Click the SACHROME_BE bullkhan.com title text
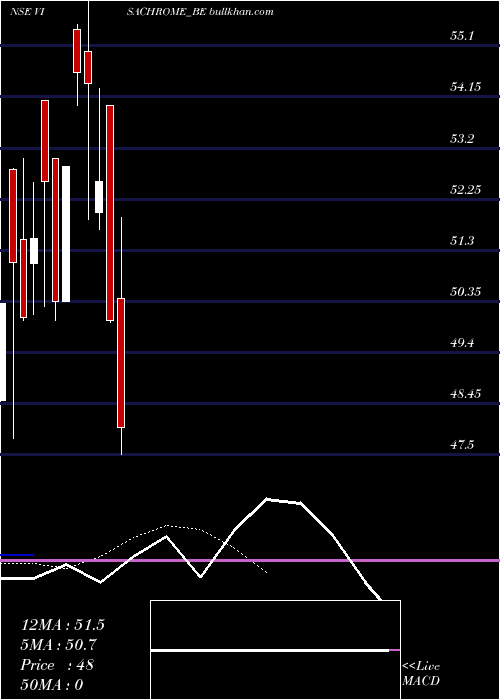500x700 pixels. click(x=200, y=12)
